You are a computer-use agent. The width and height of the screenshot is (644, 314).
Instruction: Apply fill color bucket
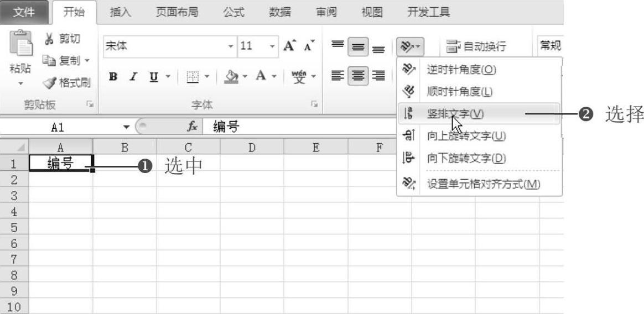(232, 77)
